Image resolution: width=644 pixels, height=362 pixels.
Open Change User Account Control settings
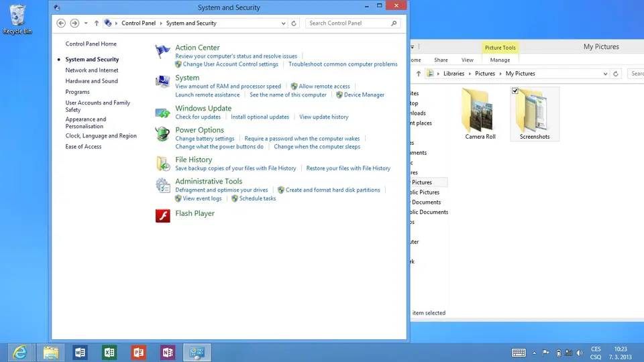pos(230,64)
